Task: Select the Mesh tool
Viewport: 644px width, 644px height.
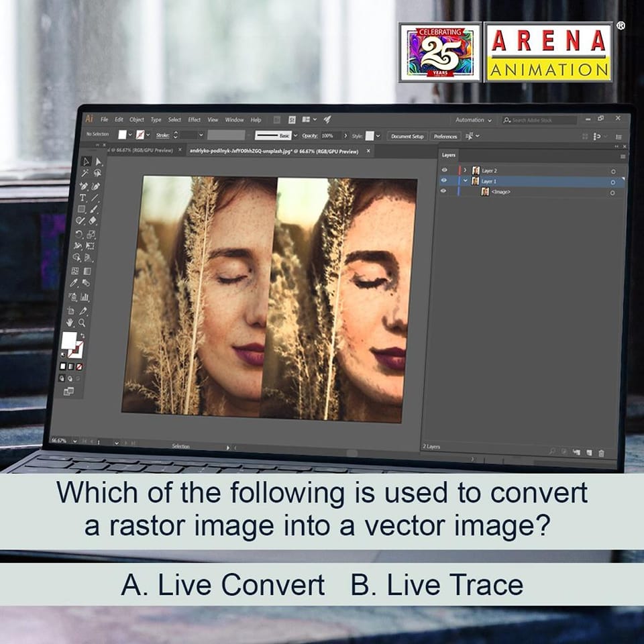Action: coord(75,271)
